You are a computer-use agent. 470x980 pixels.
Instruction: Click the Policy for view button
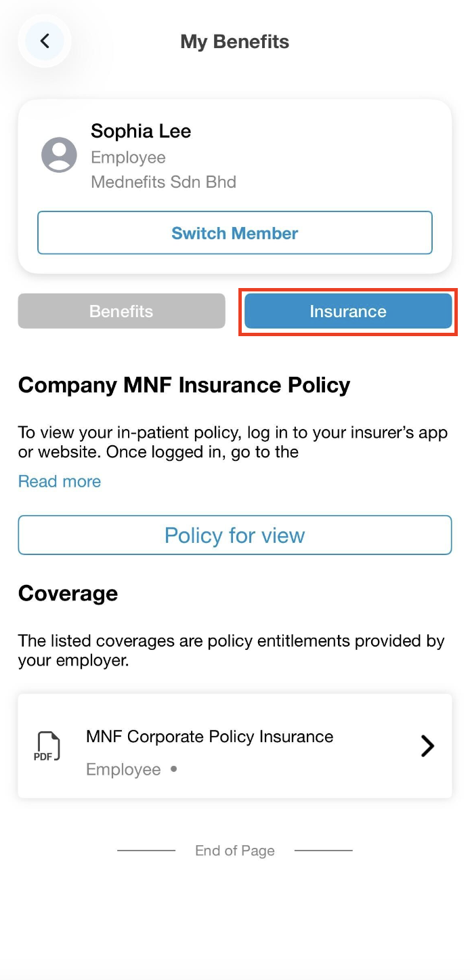(x=235, y=535)
